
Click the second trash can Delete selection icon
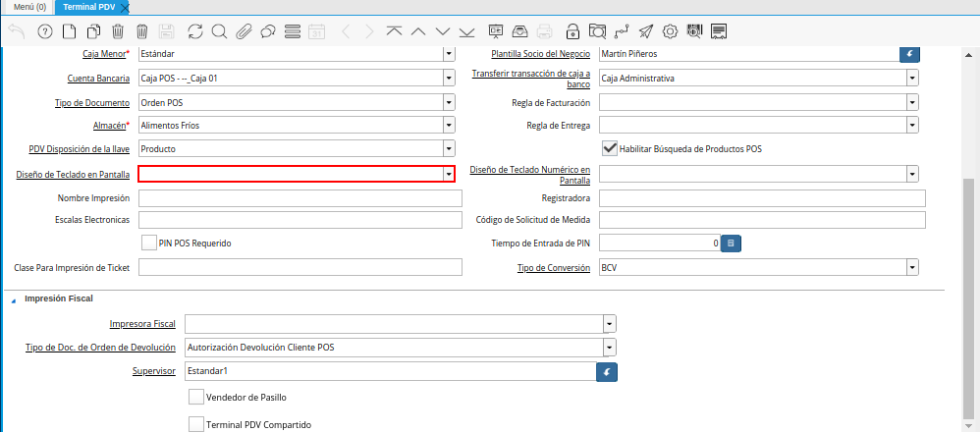pyautogui.click(x=141, y=31)
